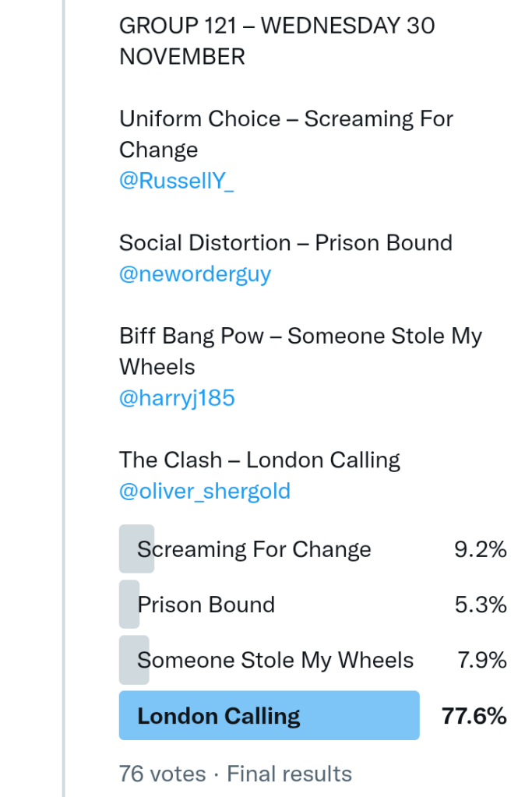Select the Screaming For Change poll option
532x797 pixels.
point(254,549)
